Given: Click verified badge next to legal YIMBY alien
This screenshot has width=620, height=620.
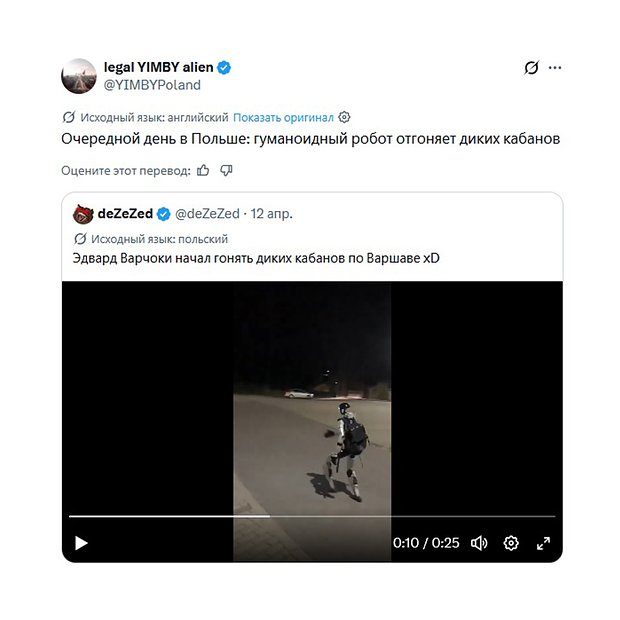Looking at the screenshot, I should (x=226, y=67).
